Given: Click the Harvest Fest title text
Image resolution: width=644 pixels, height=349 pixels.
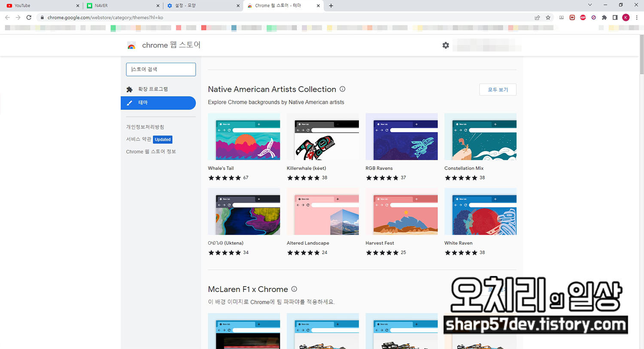Looking at the screenshot, I should (380, 243).
